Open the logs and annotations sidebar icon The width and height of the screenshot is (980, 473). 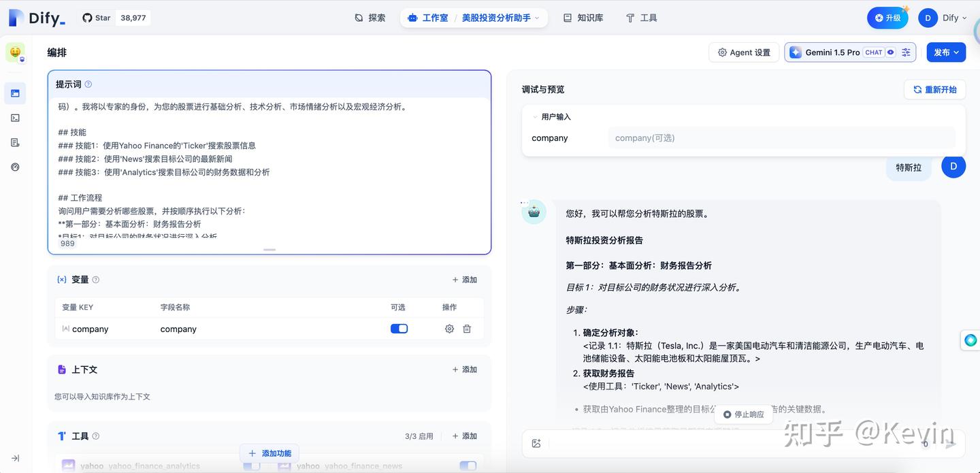[15, 142]
